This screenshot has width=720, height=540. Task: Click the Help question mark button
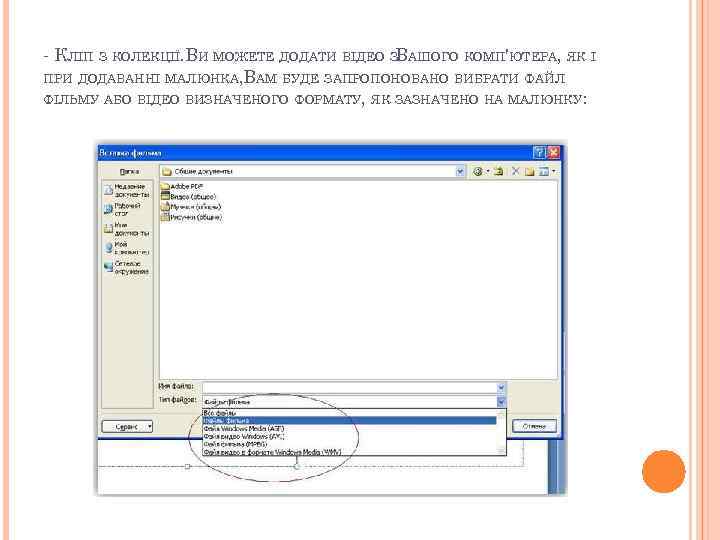pos(540,152)
